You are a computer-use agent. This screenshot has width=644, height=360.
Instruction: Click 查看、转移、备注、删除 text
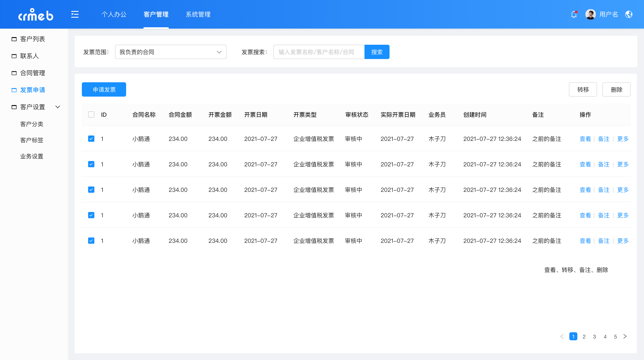[576, 270]
